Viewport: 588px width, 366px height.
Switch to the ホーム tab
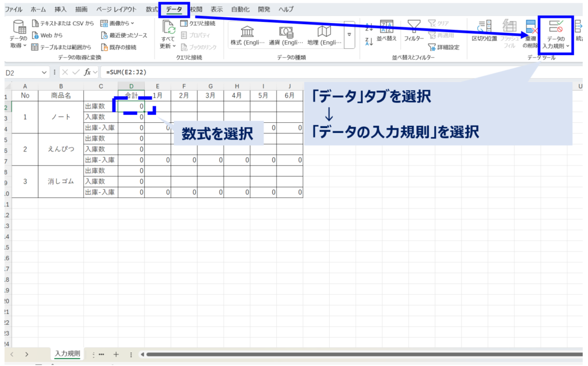38,9
